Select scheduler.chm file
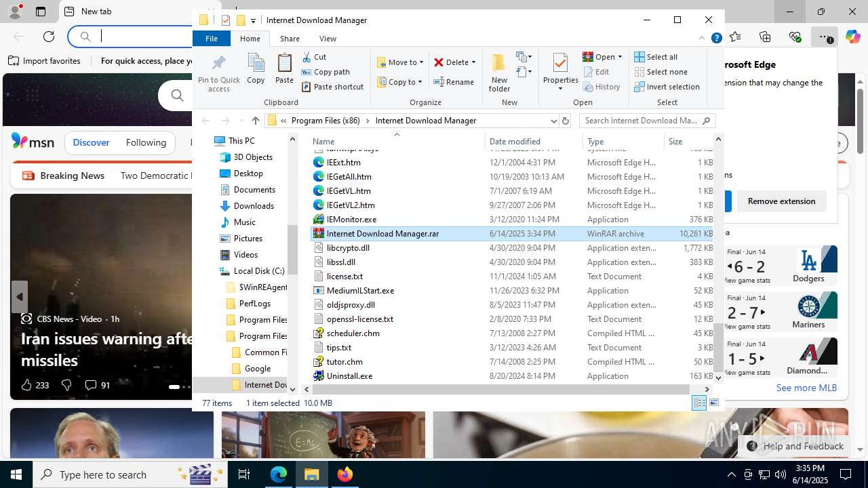 353,333
